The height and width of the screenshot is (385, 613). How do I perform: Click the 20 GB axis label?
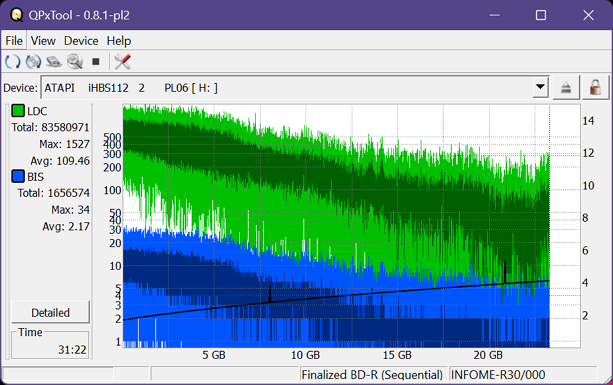click(x=488, y=355)
